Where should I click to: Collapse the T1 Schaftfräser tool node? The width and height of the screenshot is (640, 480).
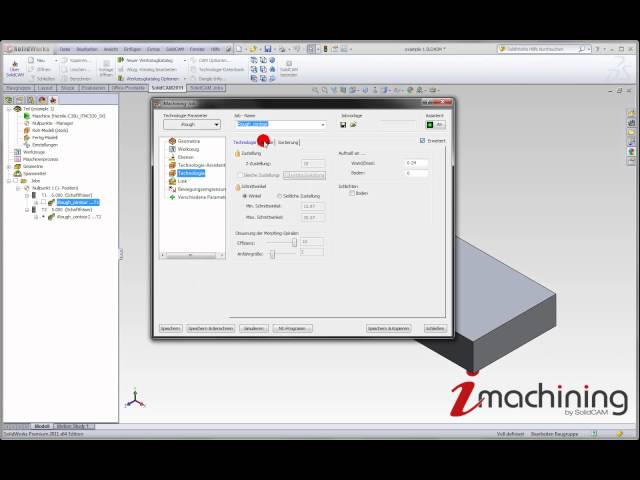coord(27,196)
